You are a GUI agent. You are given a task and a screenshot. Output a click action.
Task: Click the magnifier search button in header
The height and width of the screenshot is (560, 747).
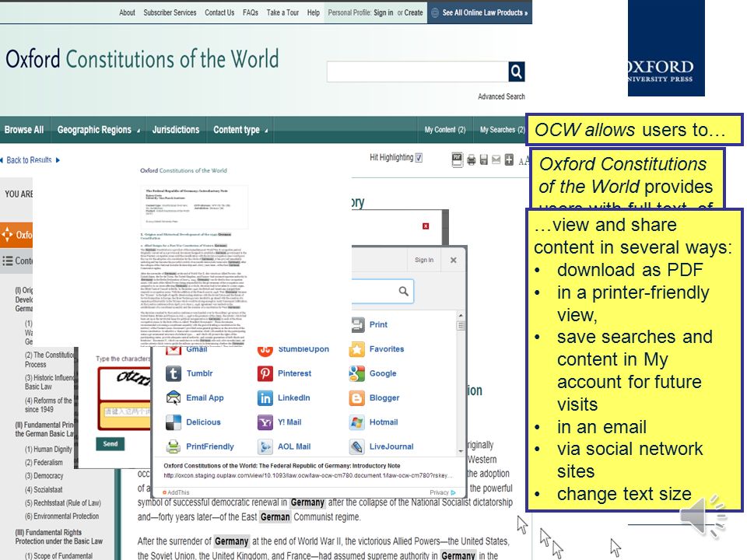517,72
